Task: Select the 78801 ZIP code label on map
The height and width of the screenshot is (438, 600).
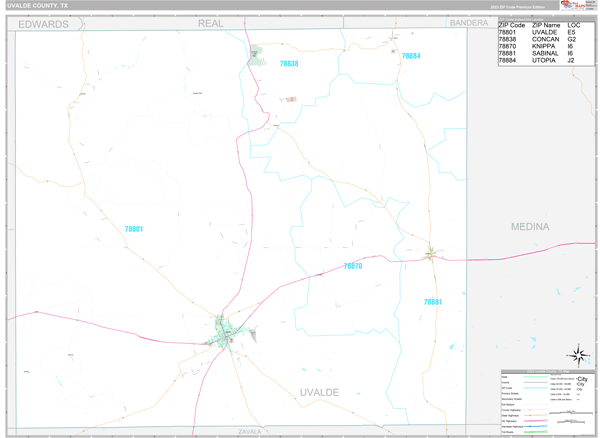Action: [x=133, y=229]
